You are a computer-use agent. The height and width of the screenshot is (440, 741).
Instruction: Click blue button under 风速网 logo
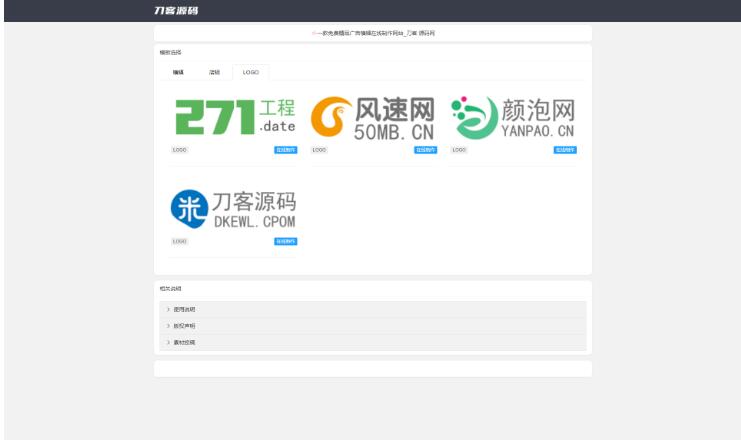pos(425,150)
